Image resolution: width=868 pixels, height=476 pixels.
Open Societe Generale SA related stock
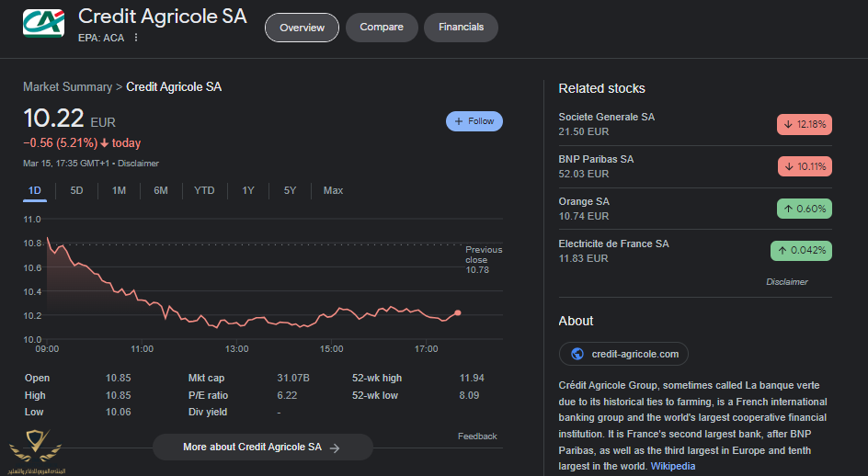coord(695,125)
